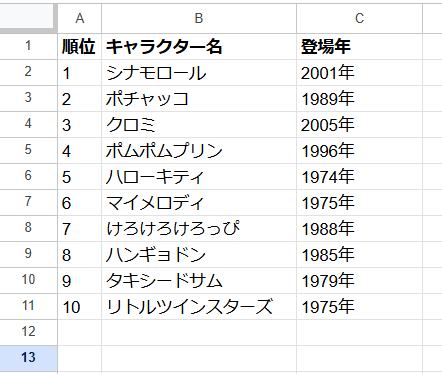Select row 13 header

[x=28, y=358]
